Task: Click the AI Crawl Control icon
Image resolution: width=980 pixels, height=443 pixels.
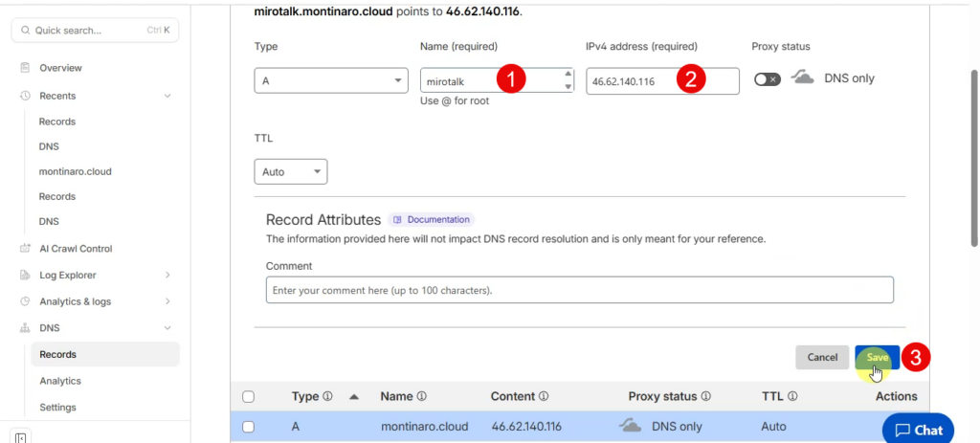Action: pyautogui.click(x=25, y=249)
